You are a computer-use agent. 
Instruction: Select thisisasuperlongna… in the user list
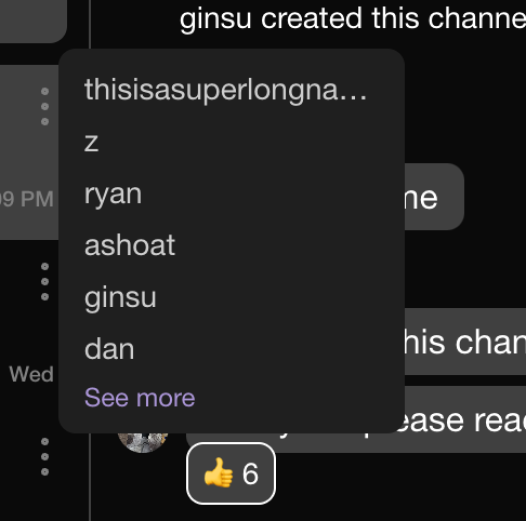225,90
